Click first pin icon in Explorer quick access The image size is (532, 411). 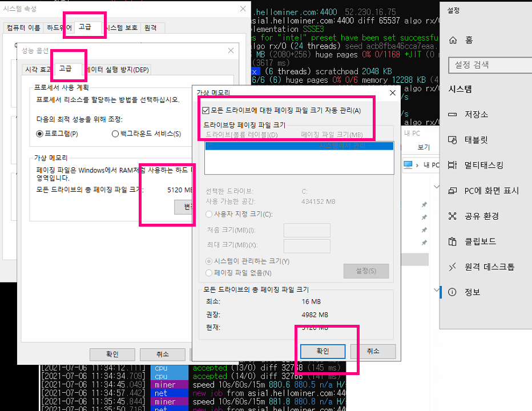[x=424, y=204]
